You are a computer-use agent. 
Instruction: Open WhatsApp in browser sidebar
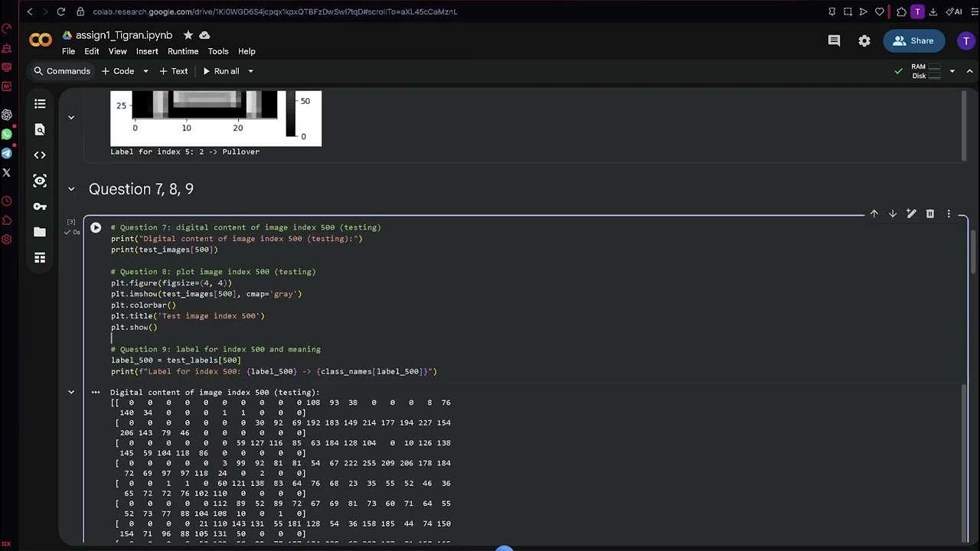[x=6, y=134]
